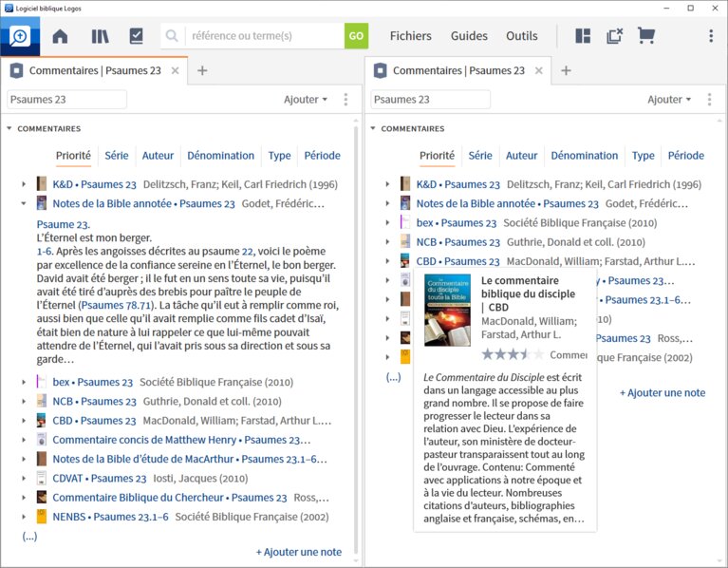Go to the Home page icon
The height and width of the screenshot is (568, 728).
pyautogui.click(x=60, y=36)
